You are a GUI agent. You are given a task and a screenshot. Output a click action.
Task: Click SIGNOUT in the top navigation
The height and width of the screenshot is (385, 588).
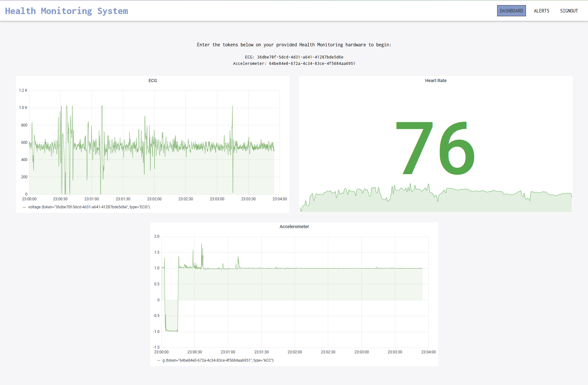[x=569, y=11]
